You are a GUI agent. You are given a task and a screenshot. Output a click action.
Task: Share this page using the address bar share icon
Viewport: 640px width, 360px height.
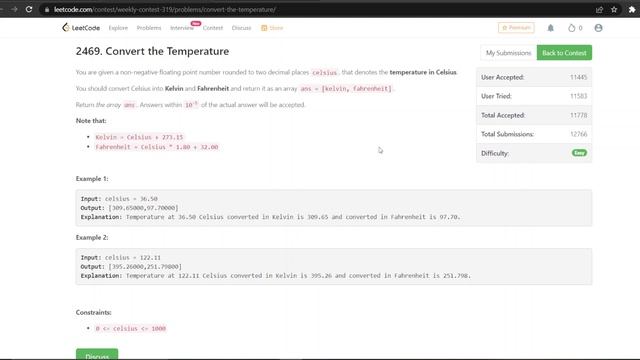599,9
